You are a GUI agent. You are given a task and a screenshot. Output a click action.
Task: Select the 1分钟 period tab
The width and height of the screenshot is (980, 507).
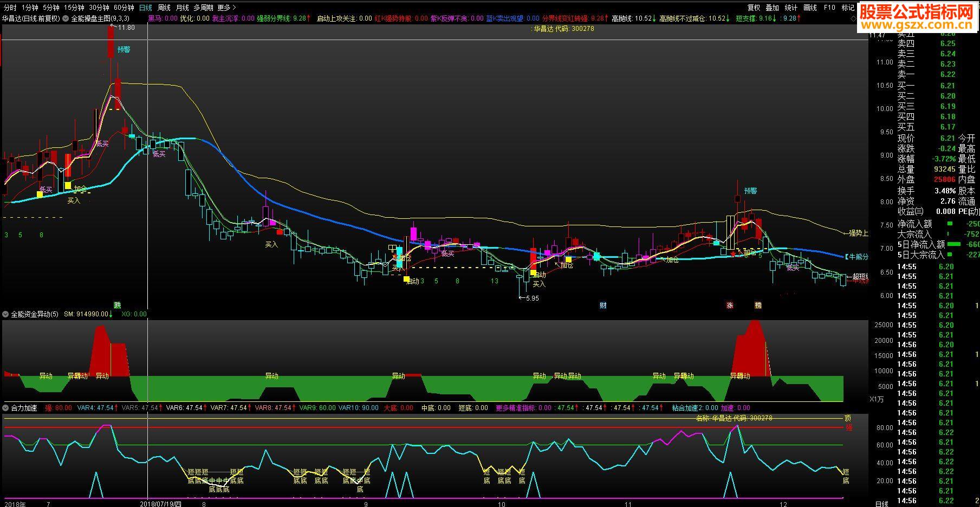pos(30,8)
